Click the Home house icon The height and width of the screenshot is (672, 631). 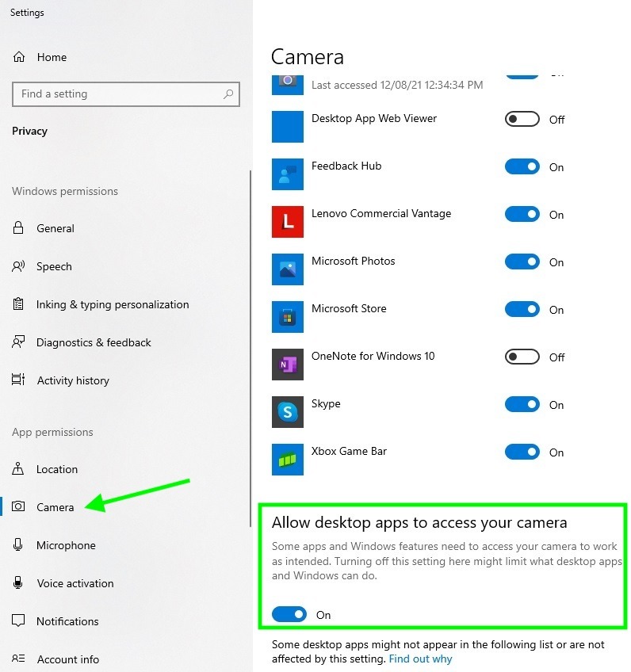[19, 56]
